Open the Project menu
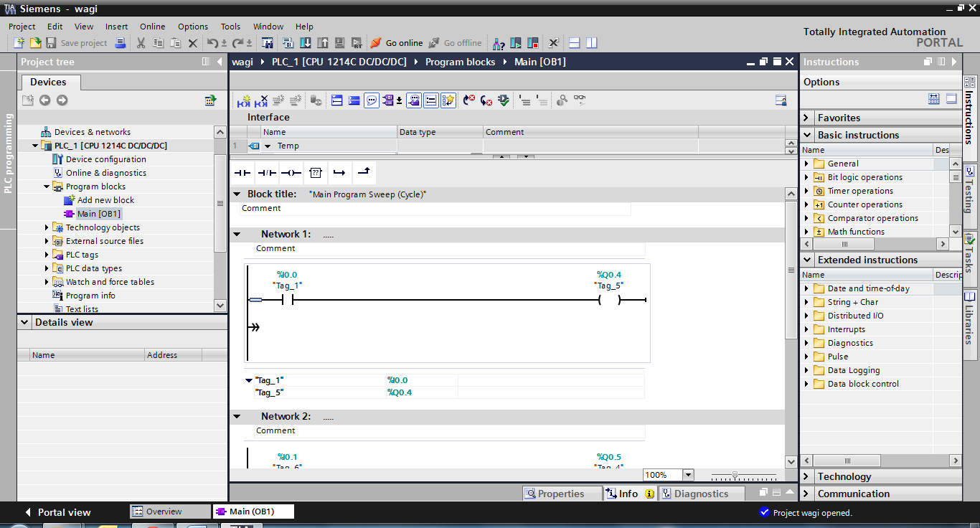The image size is (980, 528). click(x=22, y=27)
